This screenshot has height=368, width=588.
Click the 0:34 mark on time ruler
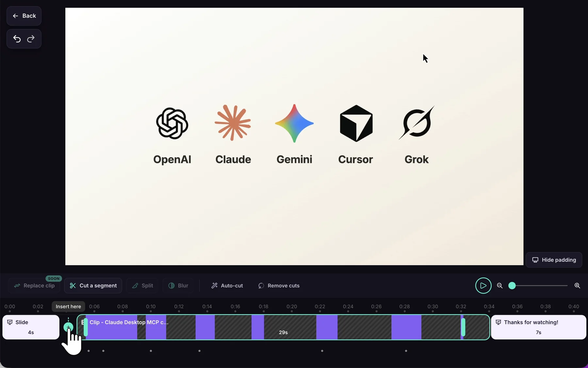pos(489,306)
